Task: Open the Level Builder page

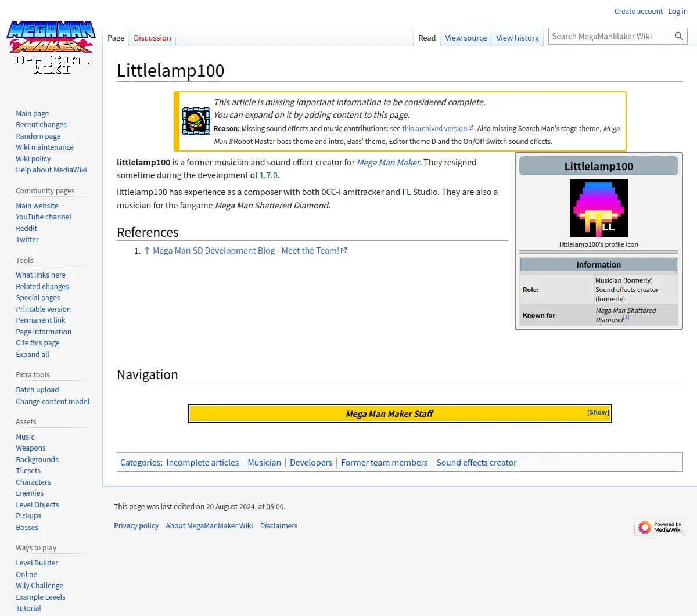Action: point(37,563)
